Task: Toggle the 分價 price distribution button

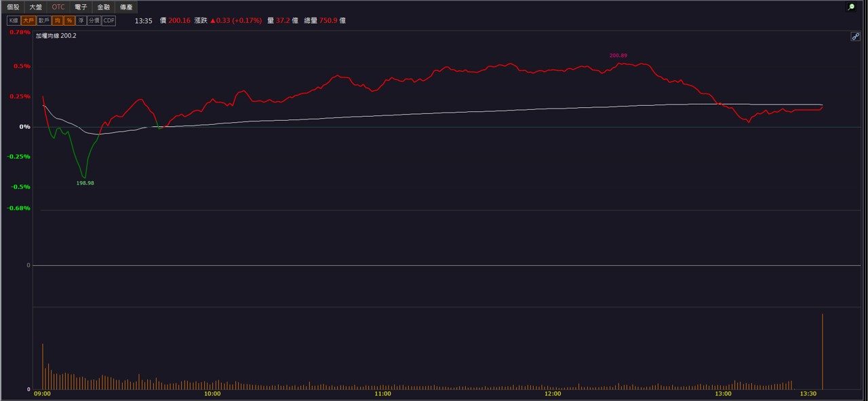Action: [94, 21]
